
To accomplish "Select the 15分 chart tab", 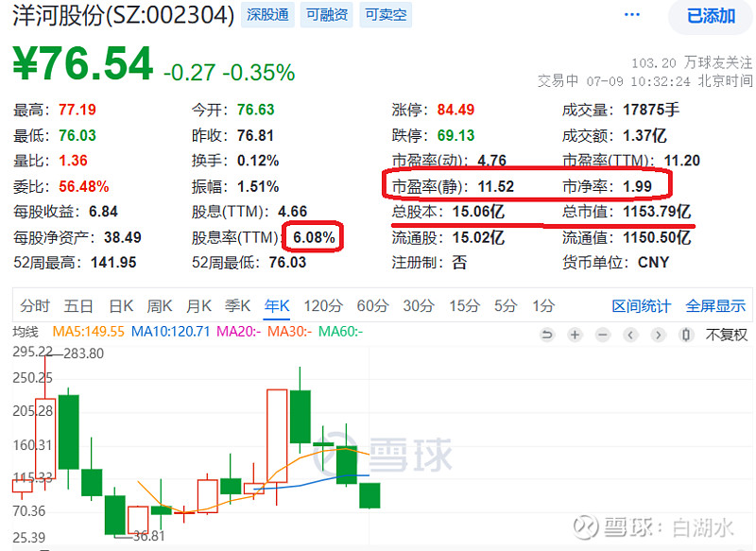I will 464,305.
